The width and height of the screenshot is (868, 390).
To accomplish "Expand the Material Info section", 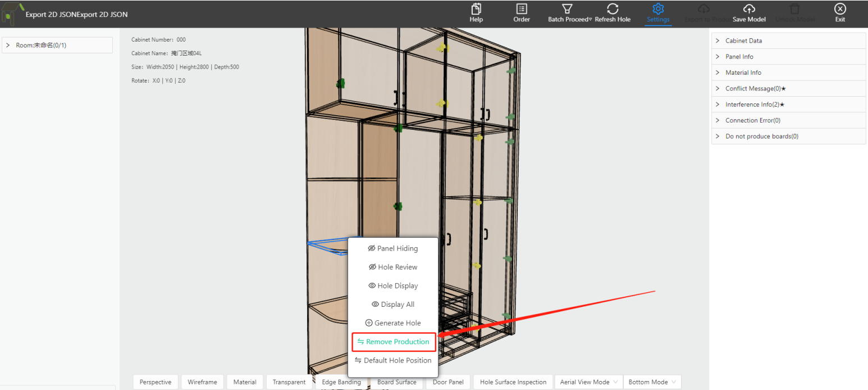I will 789,72.
